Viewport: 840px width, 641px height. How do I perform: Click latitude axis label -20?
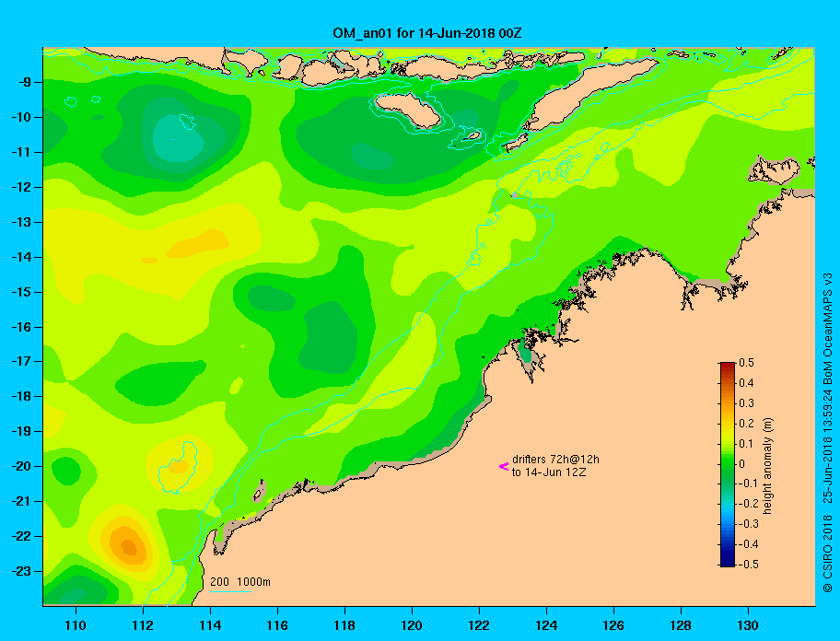[x=20, y=466]
